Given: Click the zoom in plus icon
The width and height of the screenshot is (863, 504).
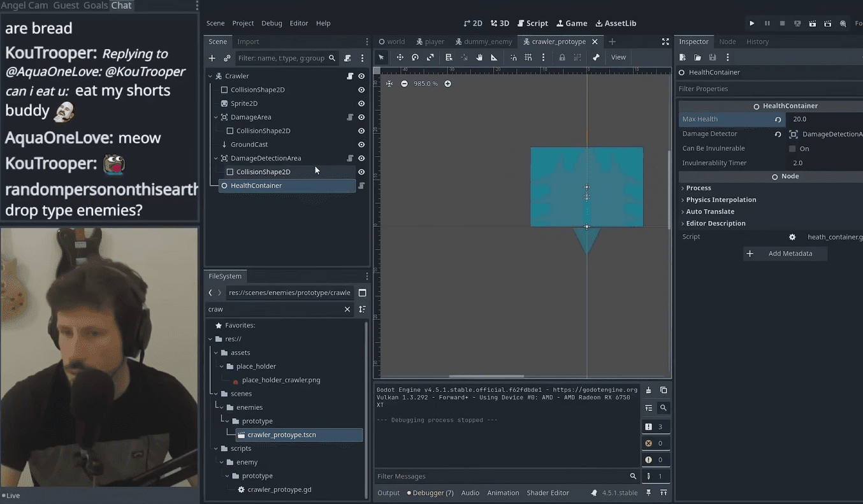Looking at the screenshot, I should 447,83.
